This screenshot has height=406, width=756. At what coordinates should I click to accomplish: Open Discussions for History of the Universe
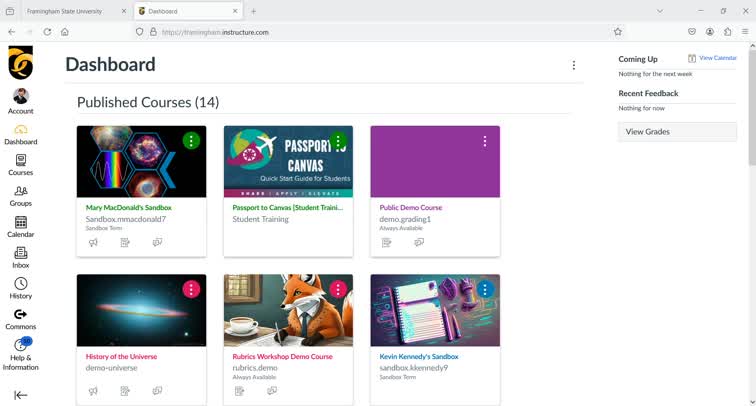[157, 391]
